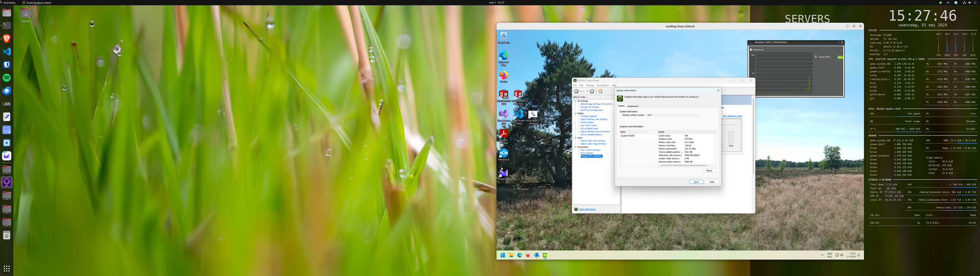Click Home button in NVIDIA Control Panel toolbar
Image resolution: width=980 pixels, height=276 pixels.
click(x=600, y=91)
